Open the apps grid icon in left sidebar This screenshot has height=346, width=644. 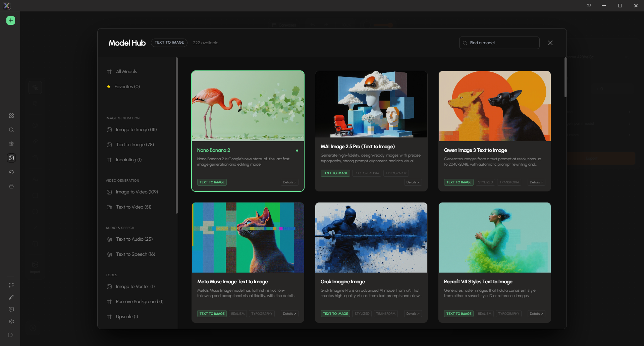pyautogui.click(x=11, y=116)
